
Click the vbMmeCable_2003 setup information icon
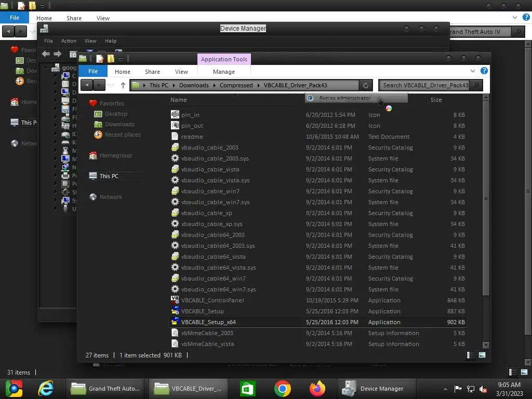175,333
